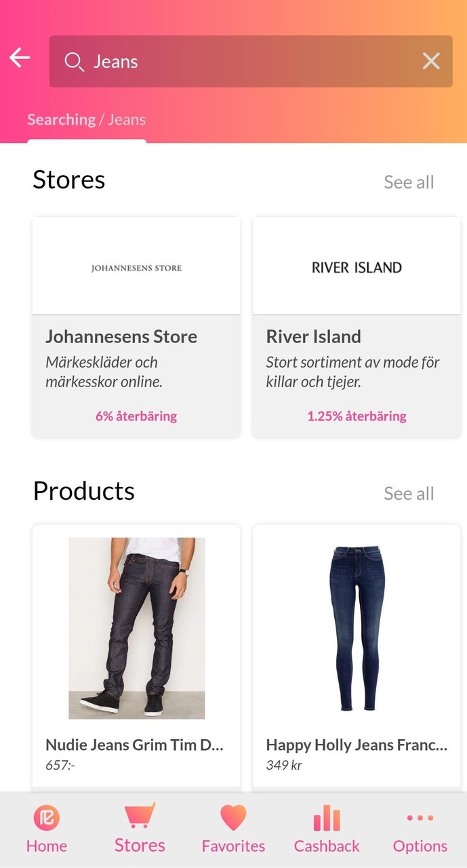Tap the 6% återbäring cashback label
Image resolution: width=467 pixels, height=868 pixels.
click(136, 416)
